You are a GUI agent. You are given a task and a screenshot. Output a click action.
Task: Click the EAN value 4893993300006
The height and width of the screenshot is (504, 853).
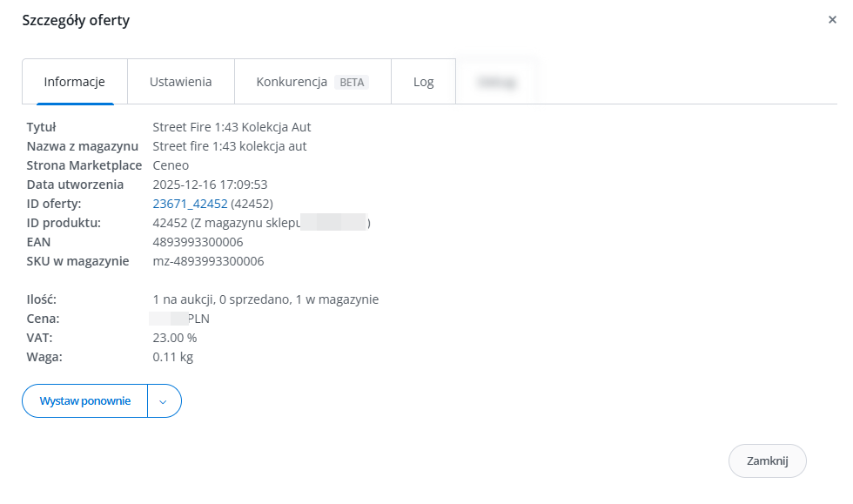tap(198, 242)
